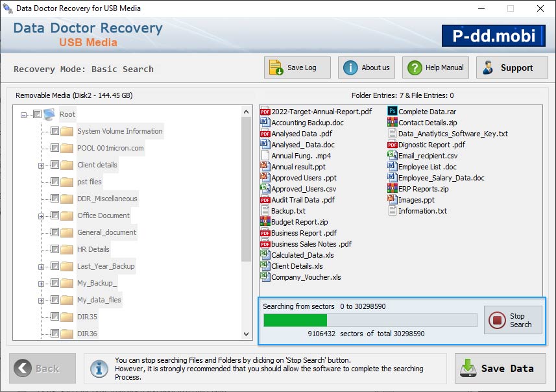The image size is (556, 392).
Task: Click the CSV icon of Email_recipient.csv
Action: [x=392, y=156]
